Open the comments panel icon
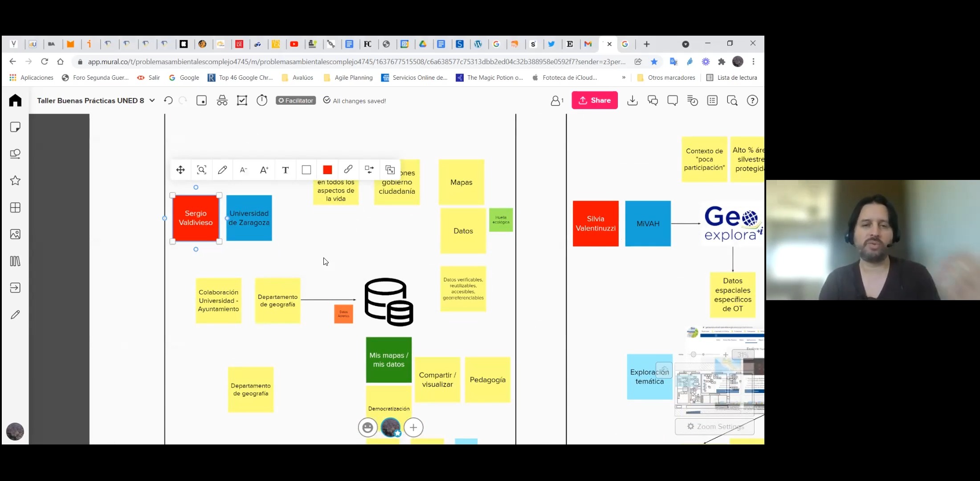The height and width of the screenshot is (481, 980). coord(673,101)
